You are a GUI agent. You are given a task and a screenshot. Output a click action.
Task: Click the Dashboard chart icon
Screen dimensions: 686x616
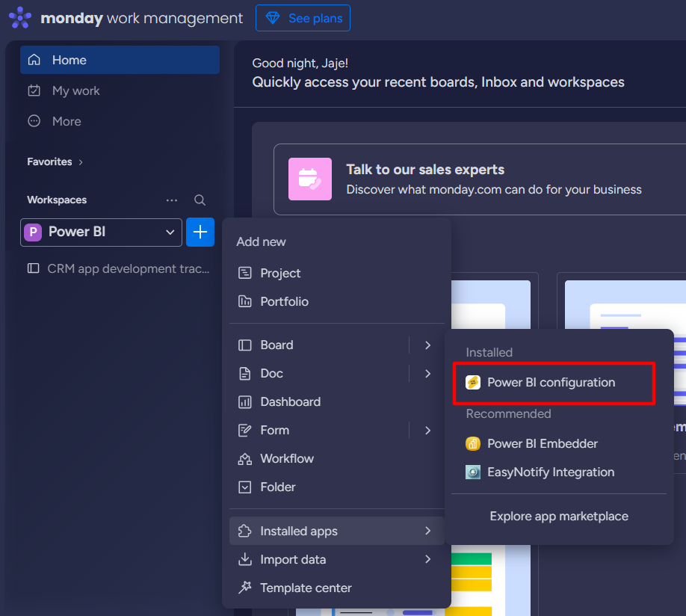(x=245, y=402)
